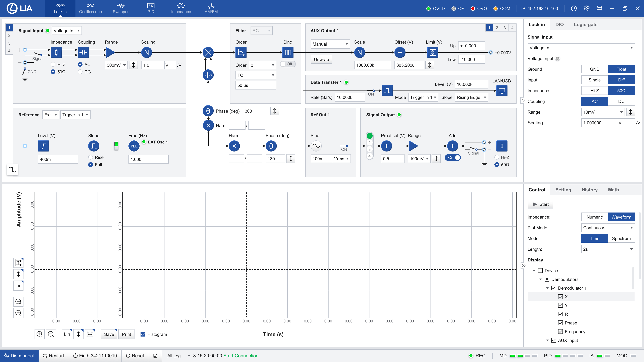
Task: Click the Start button
Action: click(540, 204)
